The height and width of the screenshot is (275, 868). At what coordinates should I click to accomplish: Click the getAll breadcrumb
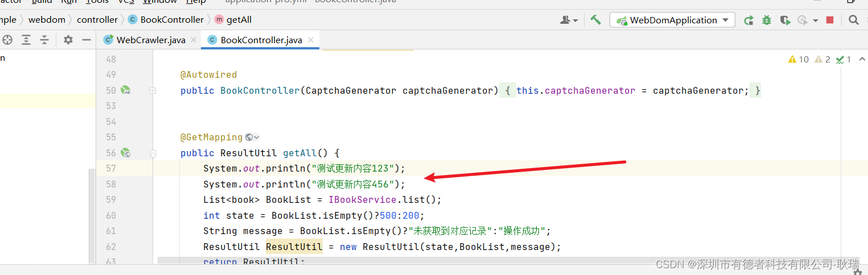(239, 19)
